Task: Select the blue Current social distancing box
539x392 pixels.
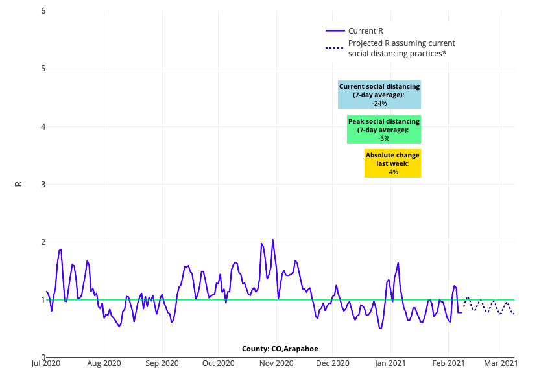Action: coord(379,95)
